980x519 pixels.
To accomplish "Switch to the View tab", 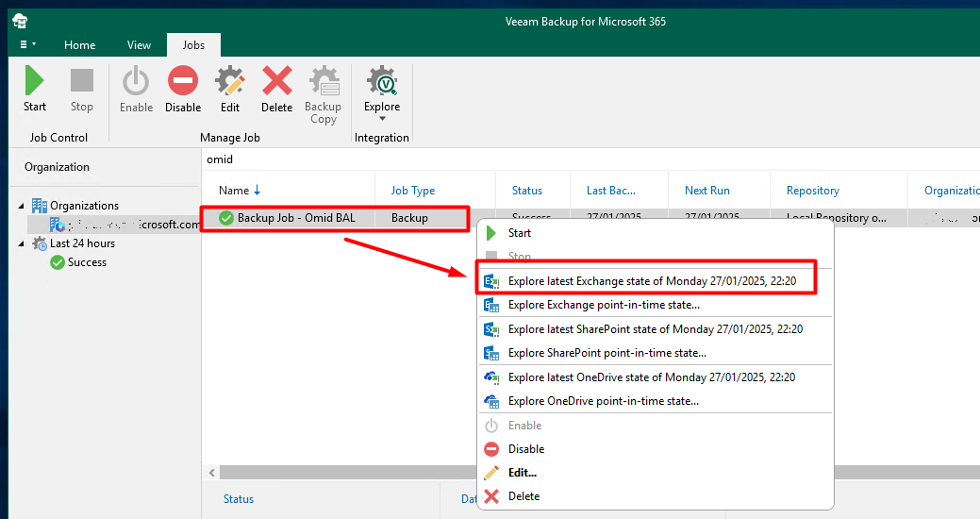I will 139,45.
